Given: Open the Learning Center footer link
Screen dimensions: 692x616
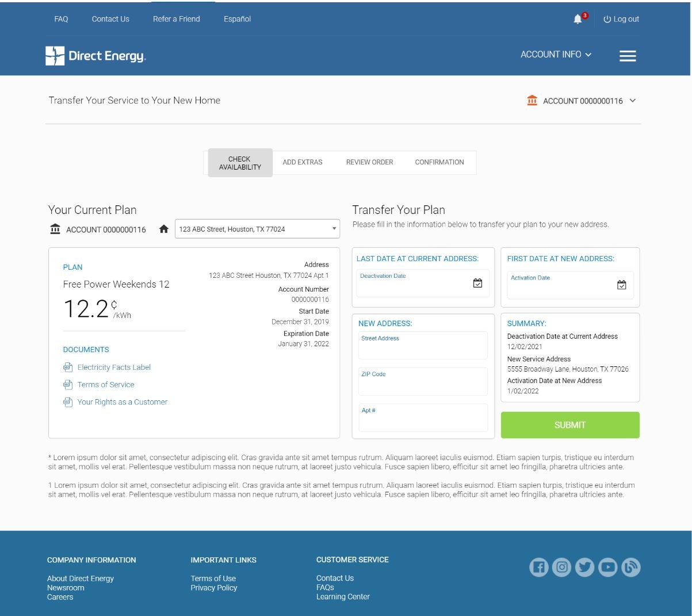Looking at the screenshot, I should click(343, 596).
